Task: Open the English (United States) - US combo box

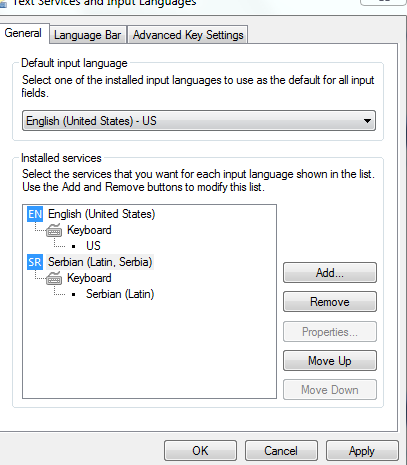Action: 199,121
